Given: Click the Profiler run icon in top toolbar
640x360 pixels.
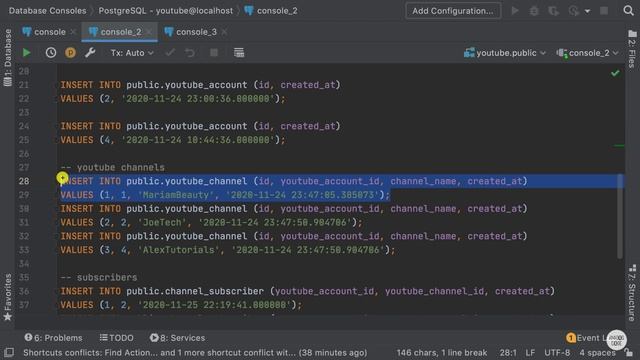Looking at the screenshot, I should click(573, 11).
